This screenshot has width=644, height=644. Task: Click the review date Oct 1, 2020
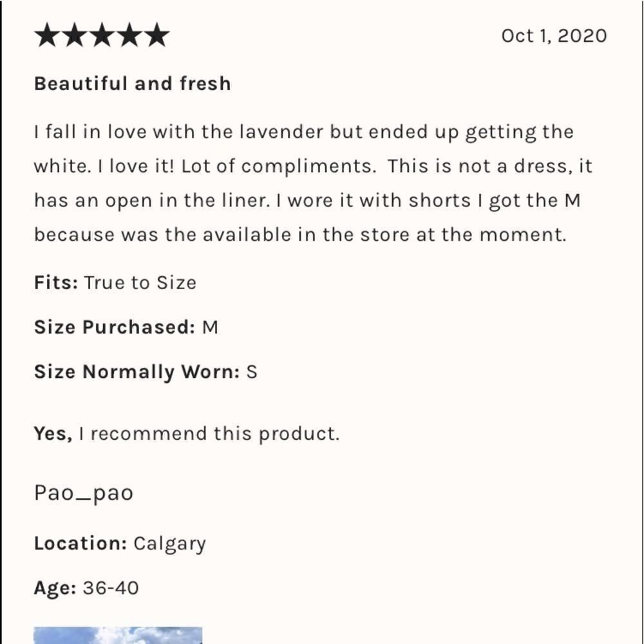coord(554,36)
